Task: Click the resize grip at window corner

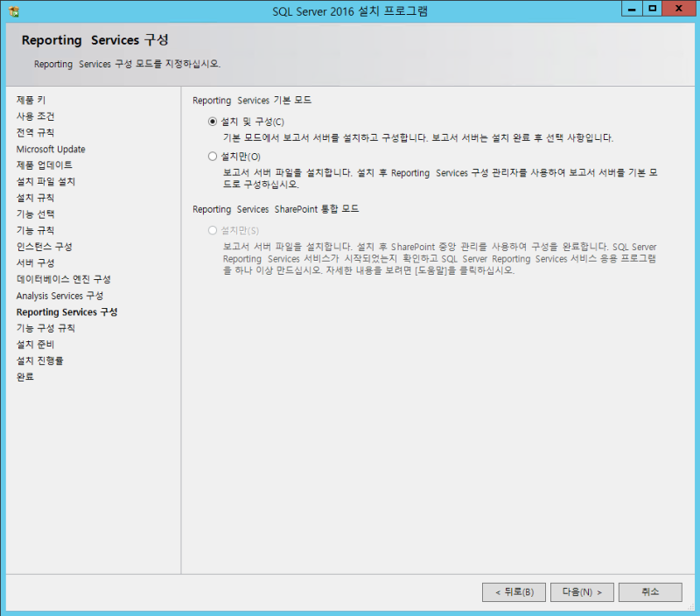Action: pyautogui.click(x=691, y=607)
